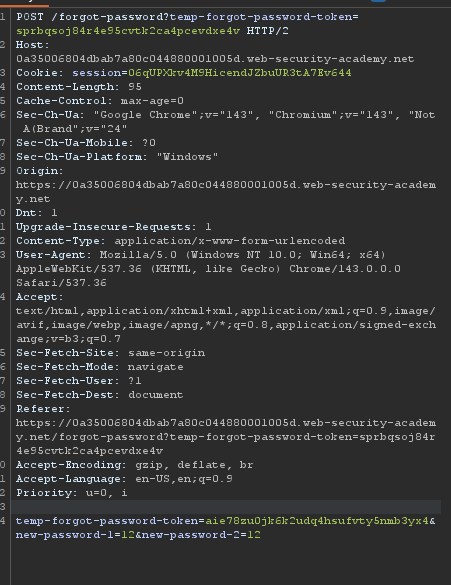Click the POST method in the request line

30,17
